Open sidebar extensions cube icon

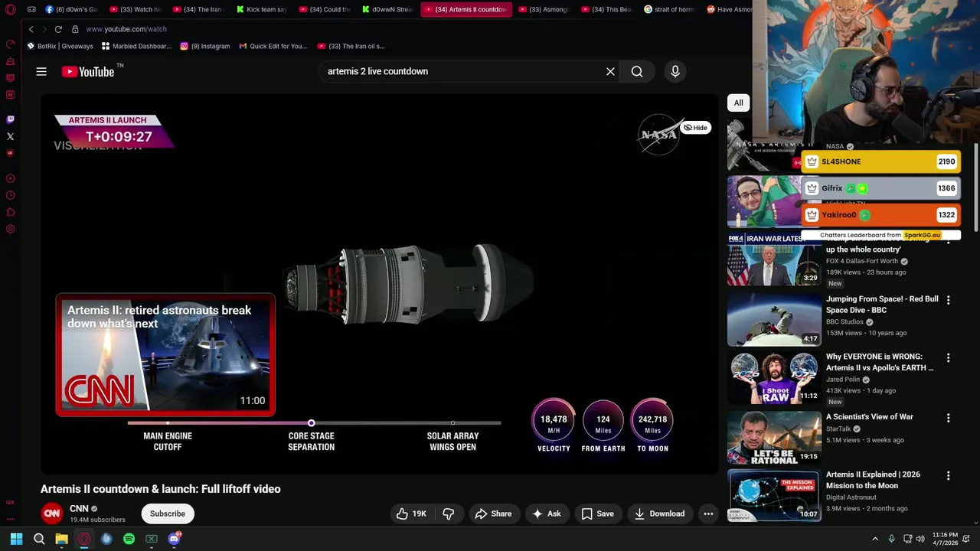click(x=10, y=212)
